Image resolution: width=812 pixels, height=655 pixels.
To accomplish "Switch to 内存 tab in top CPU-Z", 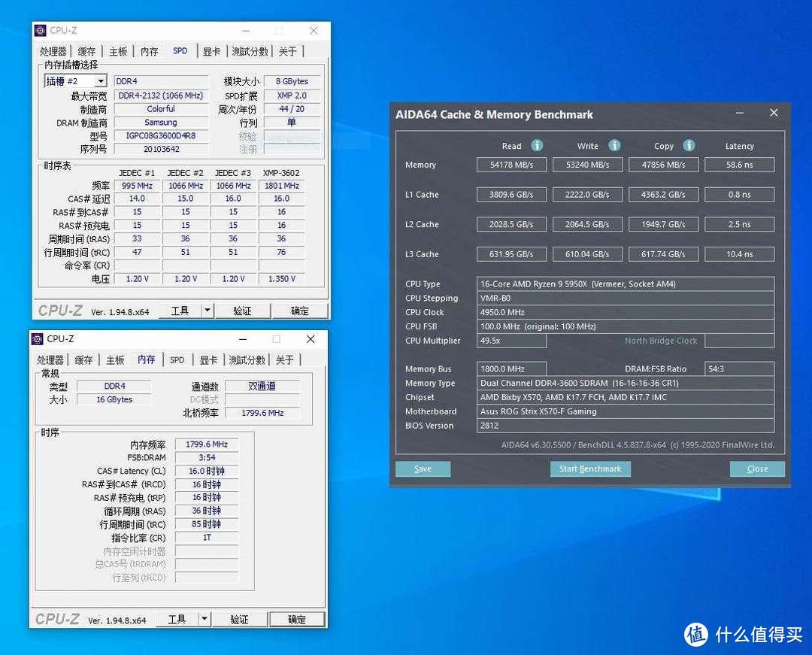I will coord(149,51).
